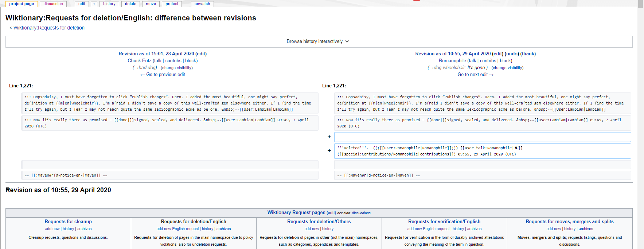Click the added Deleted signature diff line
This screenshot has height=249, width=644.
click(483, 151)
